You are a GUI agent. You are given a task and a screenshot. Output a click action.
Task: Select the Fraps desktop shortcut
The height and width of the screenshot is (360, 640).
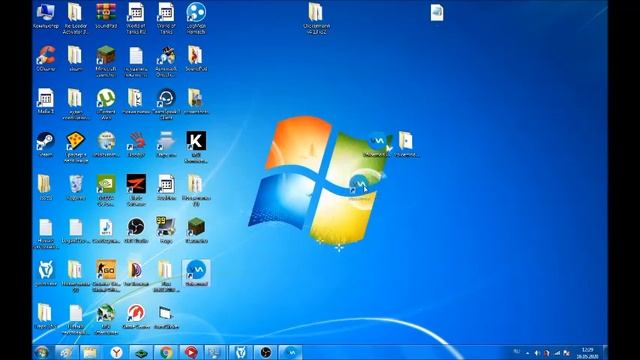pyautogui.click(x=166, y=228)
